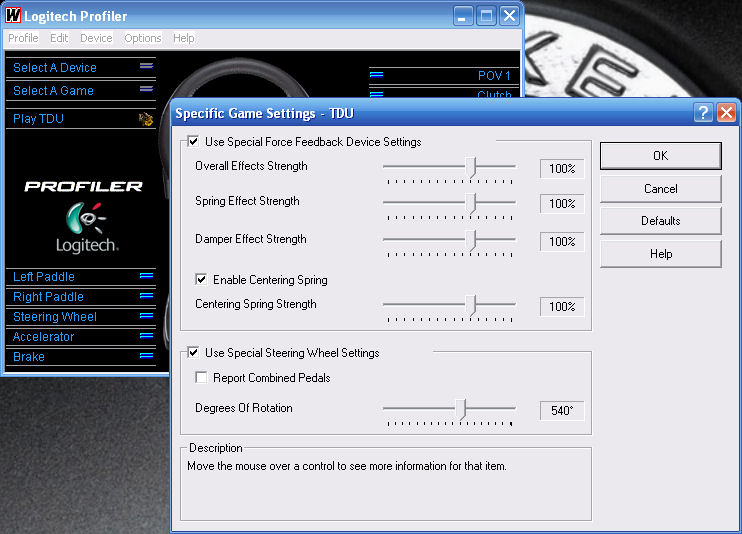
Task: Expand the Select A Device list
Action: click(146, 67)
